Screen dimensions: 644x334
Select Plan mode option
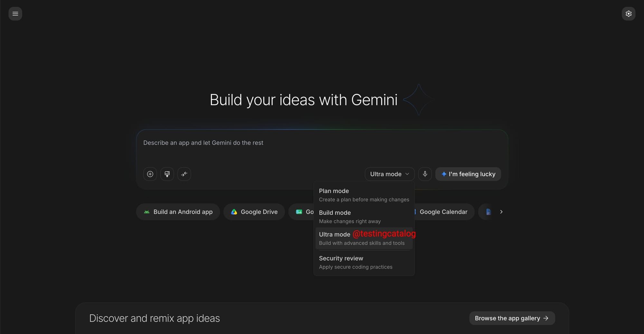[x=364, y=195]
